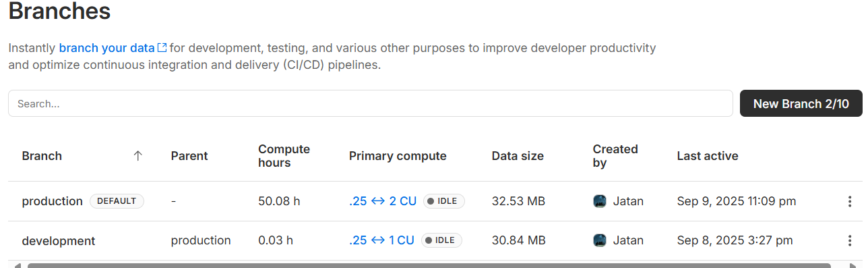Open the development branch
This screenshot has width=868, height=268.
(x=59, y=241)
